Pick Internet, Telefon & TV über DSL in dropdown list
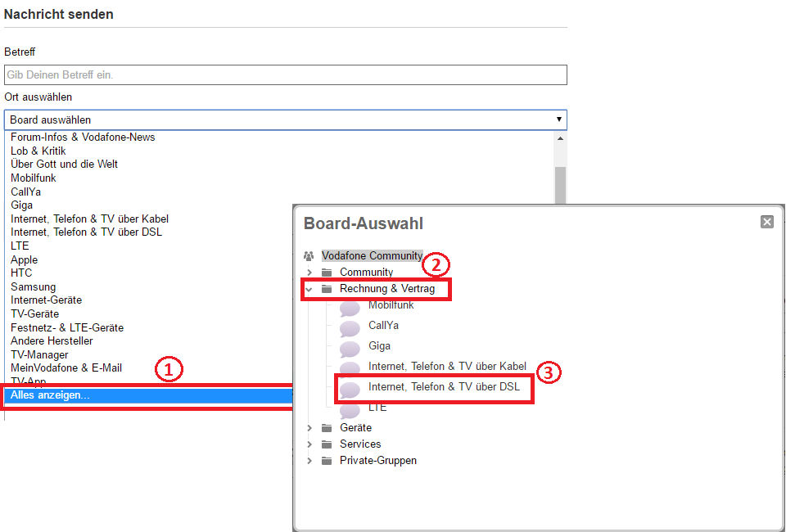 pyautogui.click(x=86, y=232)
